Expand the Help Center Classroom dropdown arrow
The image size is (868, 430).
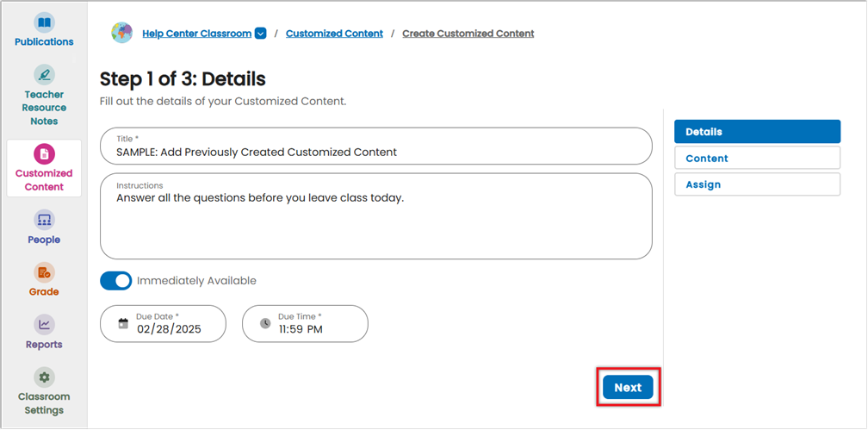pos(261,34)
